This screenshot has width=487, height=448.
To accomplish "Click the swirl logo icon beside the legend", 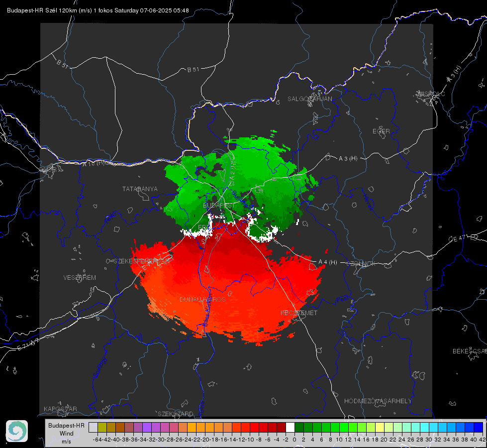I will pos(17,431).
